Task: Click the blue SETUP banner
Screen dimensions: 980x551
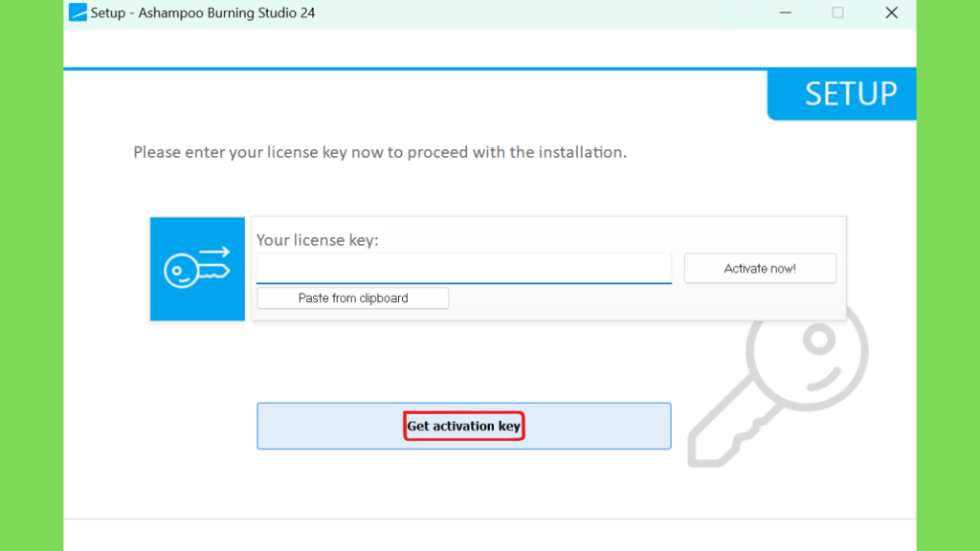Action: coord(842,95)
